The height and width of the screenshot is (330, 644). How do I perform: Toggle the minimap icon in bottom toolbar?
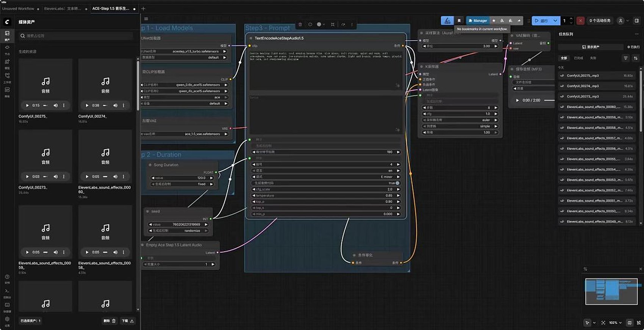tap(630, 323)
